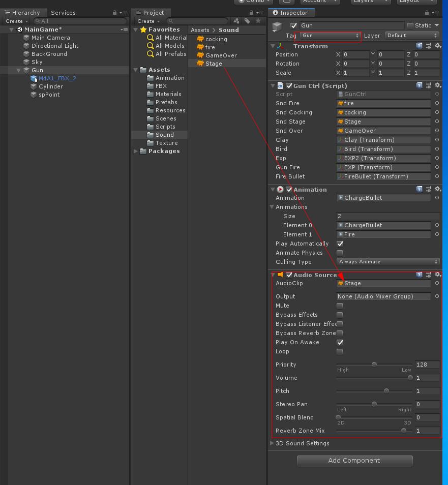Click the Hierarchy search field
Image resolution: width=448 pixels, height=485 pixels.
coord(80,21)
